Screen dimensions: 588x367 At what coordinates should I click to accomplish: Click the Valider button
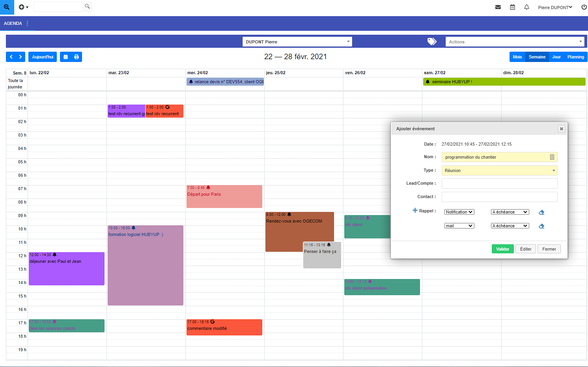(503, 249)
